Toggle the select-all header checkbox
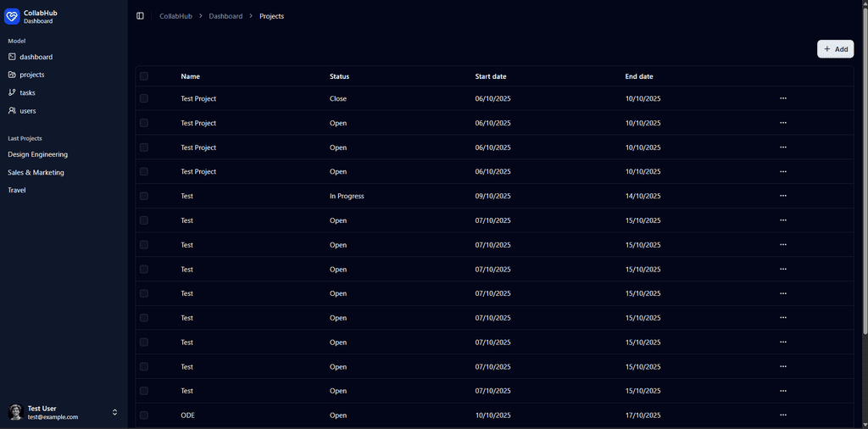The width and height of the screenshot is (868, 429). click(144, 76)
